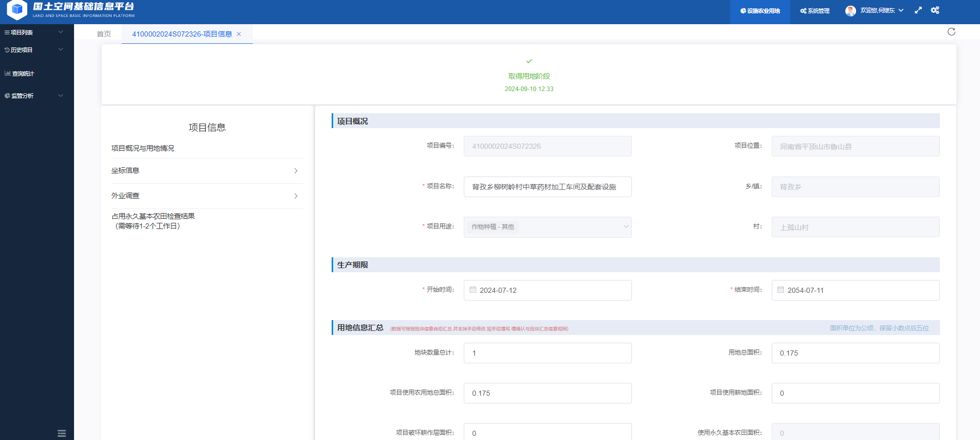The width and height of the screenshot is (980, 440).
Task: Click the 结束时间 calendar icon
Action: click(x=781, y=290)
